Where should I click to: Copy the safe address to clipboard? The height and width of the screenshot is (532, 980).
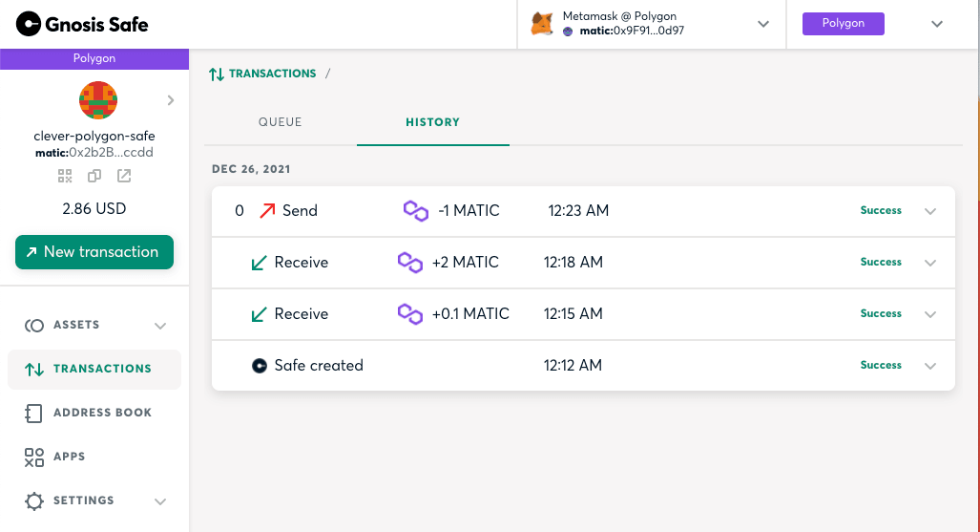tap(94, 176)
